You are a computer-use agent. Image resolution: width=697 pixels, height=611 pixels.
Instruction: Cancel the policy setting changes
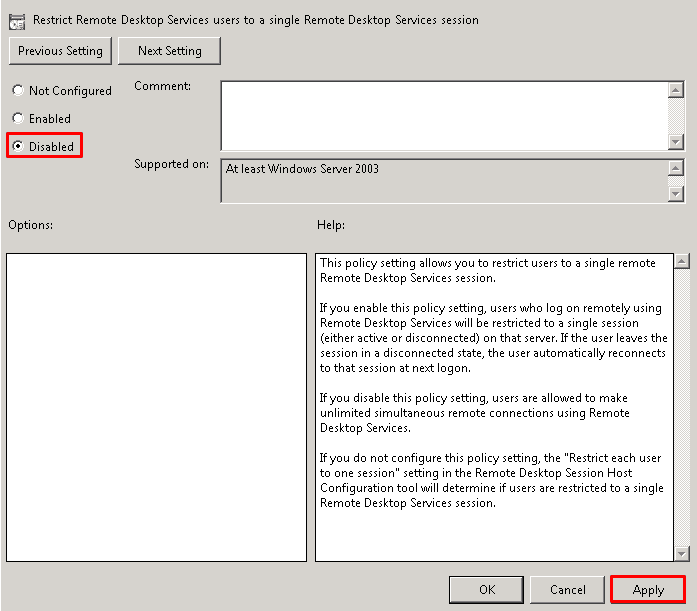coord(567,590)
